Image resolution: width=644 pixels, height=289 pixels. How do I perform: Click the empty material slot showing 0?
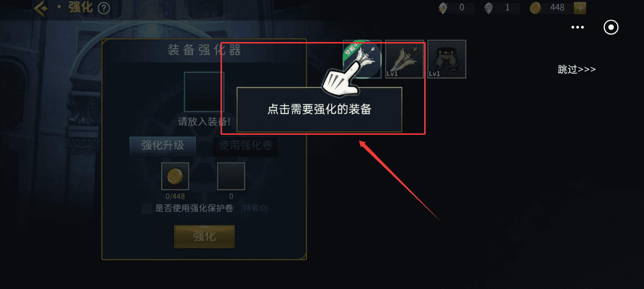tap(231, 176)
